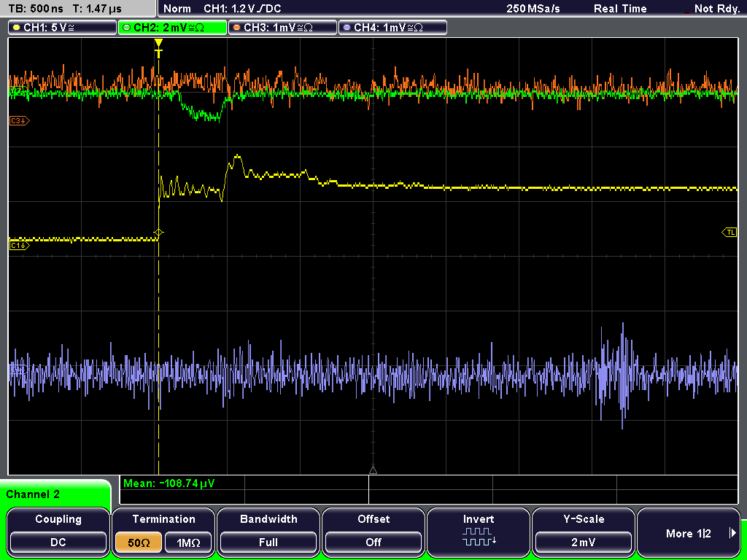Click the green circle in the CH2 tab

pyautogui.click(x=126, y=28)
